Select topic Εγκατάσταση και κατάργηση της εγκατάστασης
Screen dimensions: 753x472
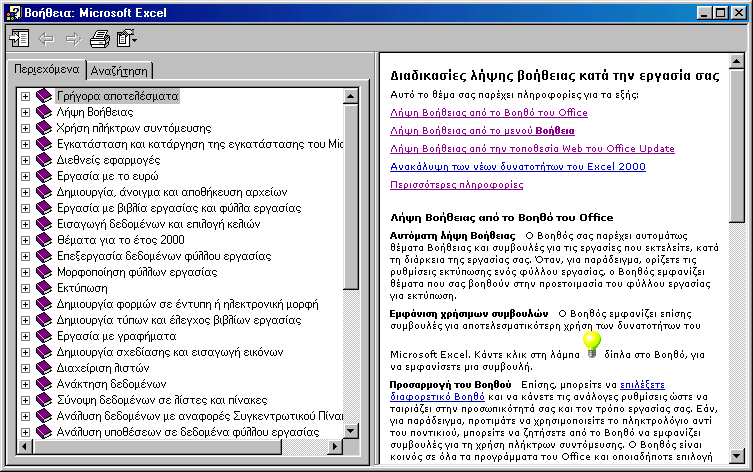[200, 144]
